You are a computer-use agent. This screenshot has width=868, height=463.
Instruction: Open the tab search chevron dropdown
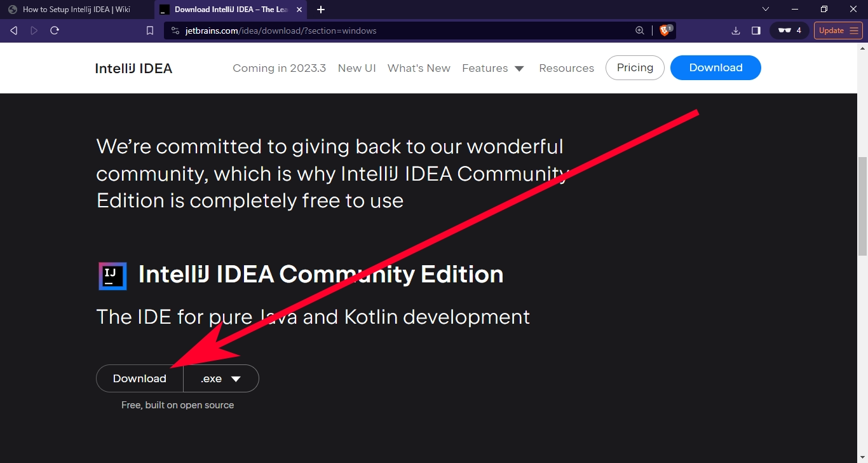[x=765, y=9]
